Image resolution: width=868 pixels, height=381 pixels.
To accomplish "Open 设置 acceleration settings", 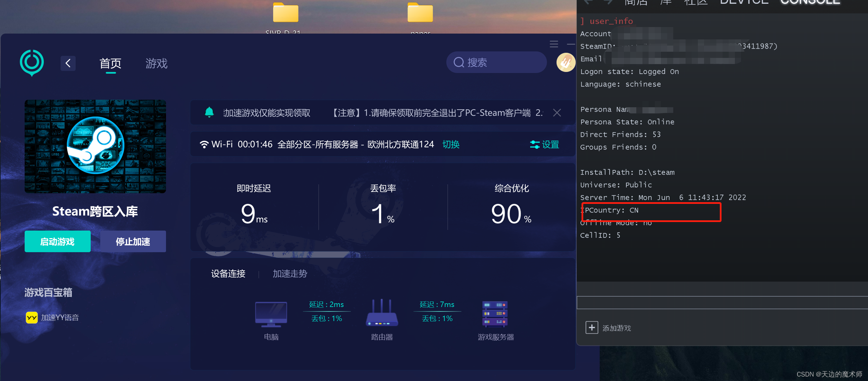I will tap(545, 145).
